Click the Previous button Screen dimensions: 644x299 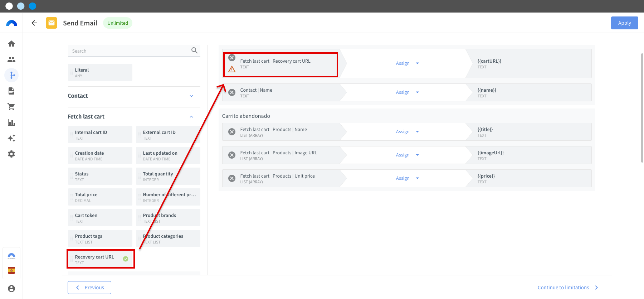tap(89, 288)
